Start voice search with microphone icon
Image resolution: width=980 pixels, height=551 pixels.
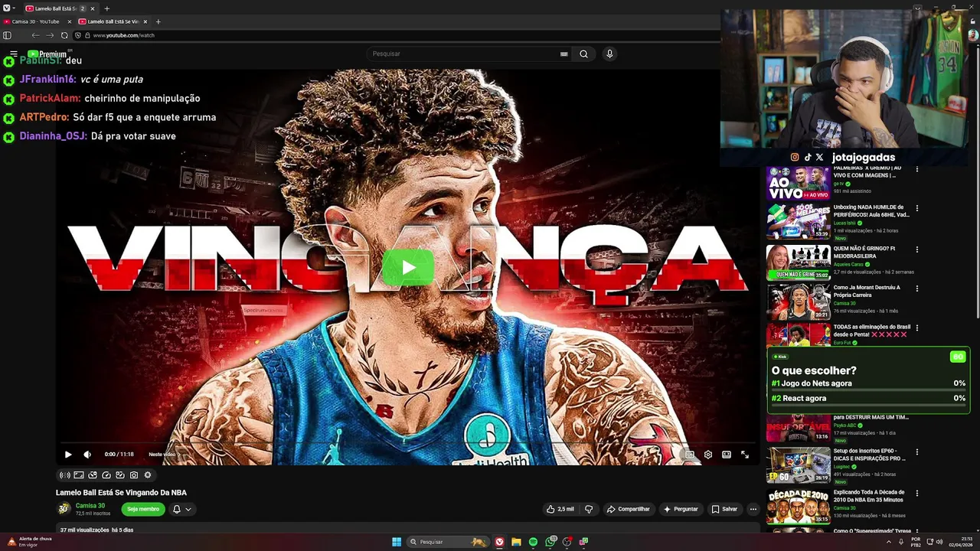pos(609,54)
